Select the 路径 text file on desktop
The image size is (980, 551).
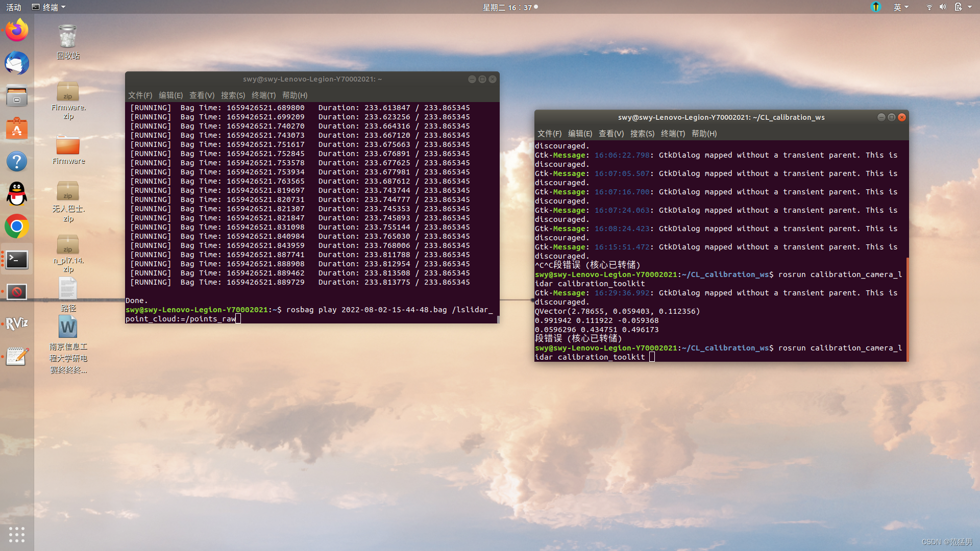pos(68,295)
